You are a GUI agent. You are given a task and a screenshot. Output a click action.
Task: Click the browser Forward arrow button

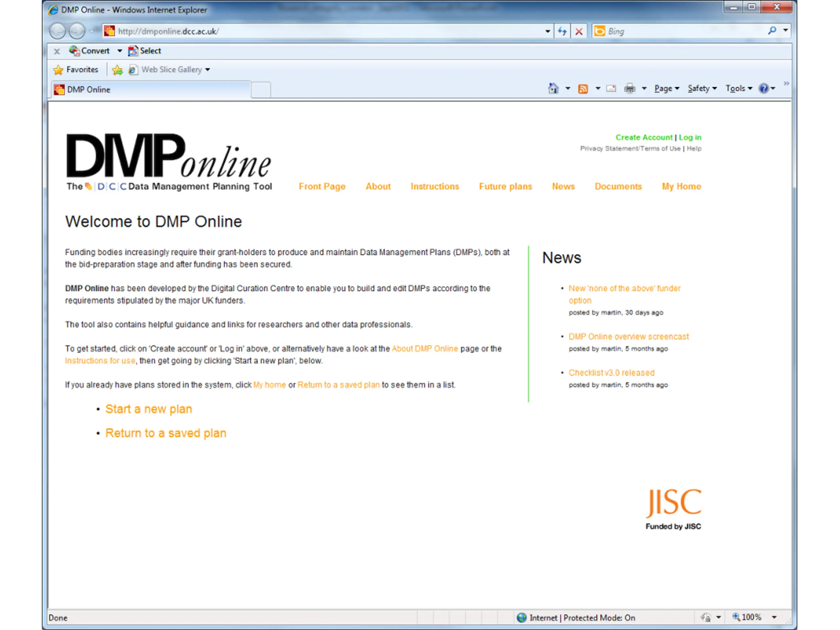(77, 31)
